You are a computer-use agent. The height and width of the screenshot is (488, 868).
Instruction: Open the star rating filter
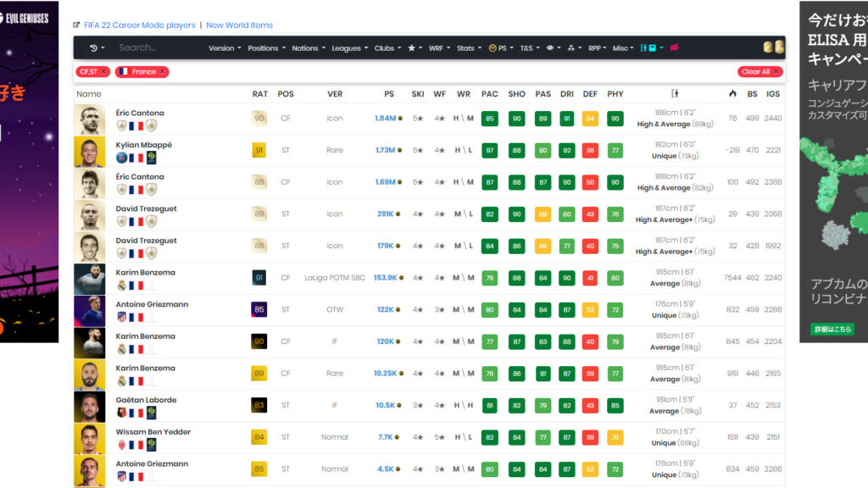[x=415, y=48]
